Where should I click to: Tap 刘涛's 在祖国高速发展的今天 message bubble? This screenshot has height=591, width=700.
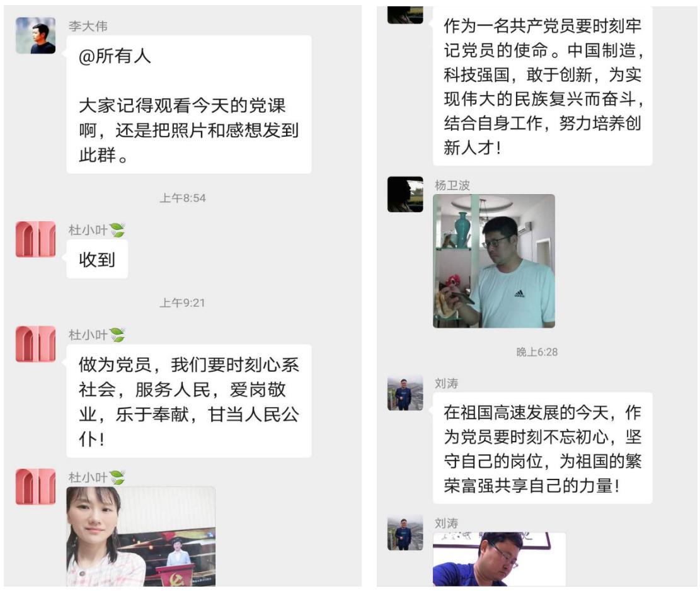tap(543, 448)
